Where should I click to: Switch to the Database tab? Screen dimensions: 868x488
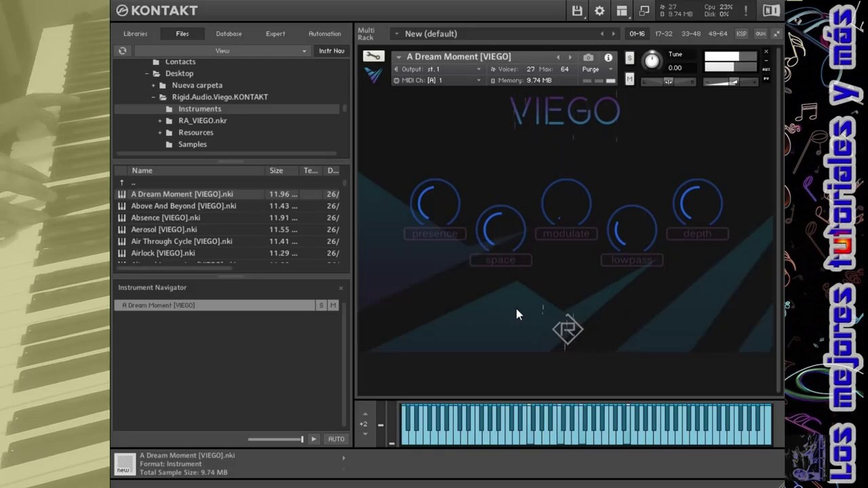click(229, 34)
